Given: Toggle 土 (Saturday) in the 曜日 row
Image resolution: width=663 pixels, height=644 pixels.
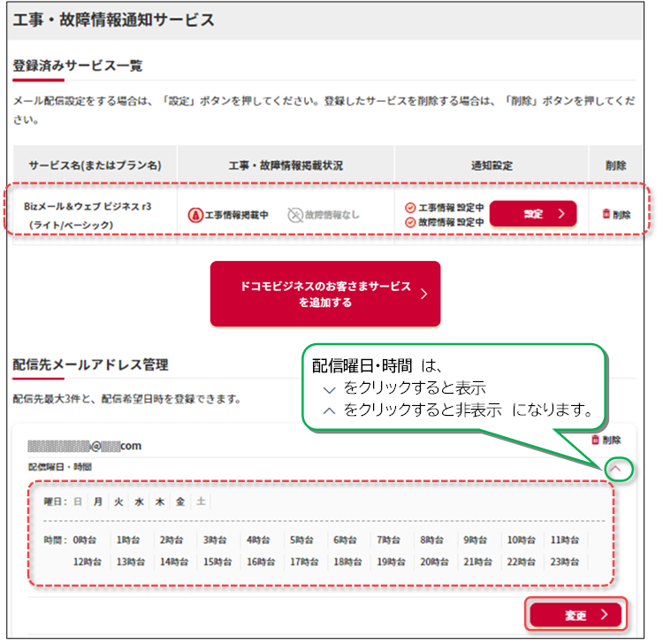Looking at the screenshot, I should [201, 502].
